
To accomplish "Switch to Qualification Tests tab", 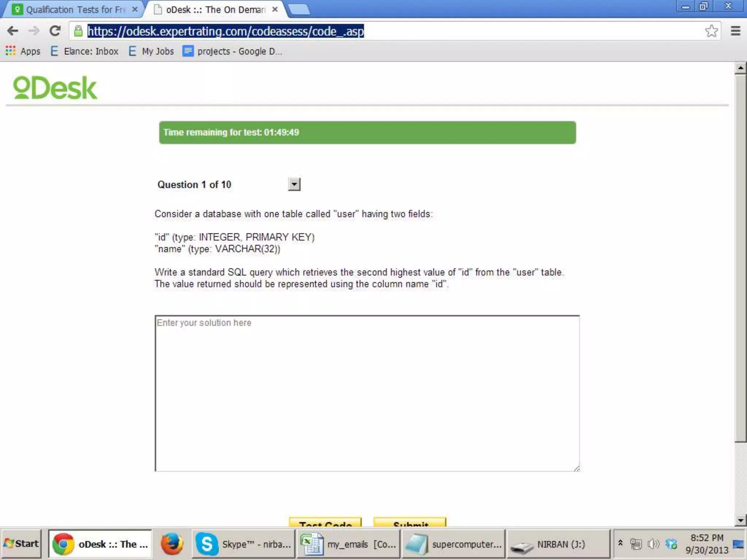I will 76,10.
